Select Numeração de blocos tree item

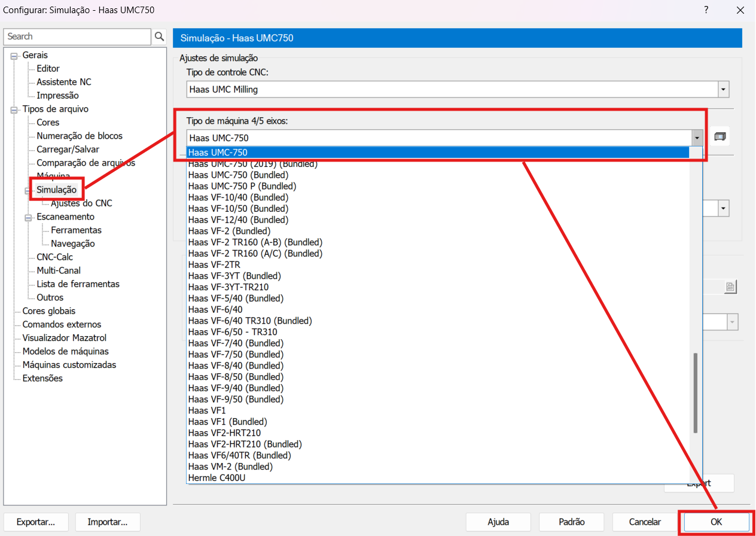[80, 136]
